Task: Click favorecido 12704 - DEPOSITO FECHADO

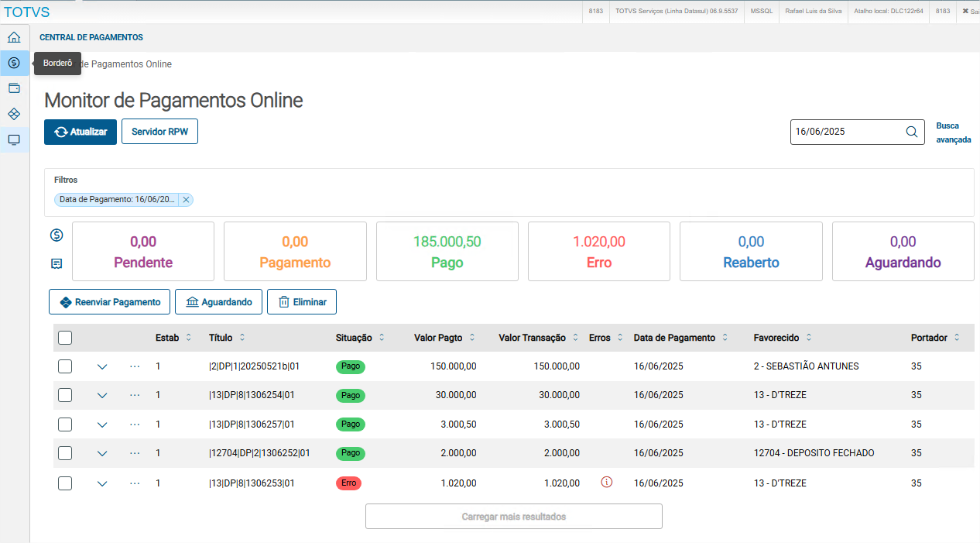Action: click(814, 453)
